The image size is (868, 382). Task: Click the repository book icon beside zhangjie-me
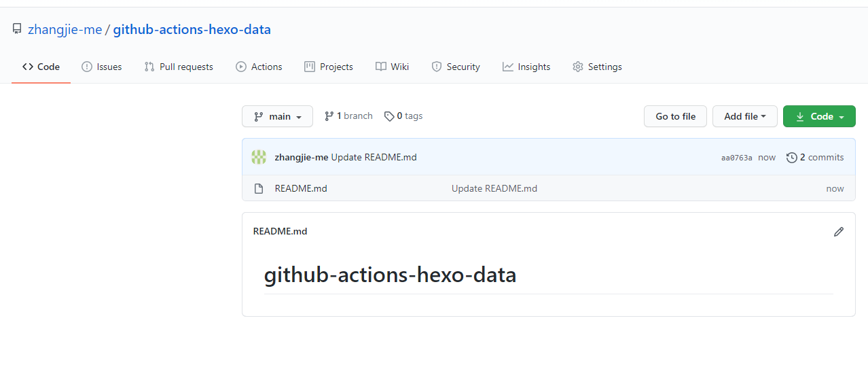click(x=17, y=29)
